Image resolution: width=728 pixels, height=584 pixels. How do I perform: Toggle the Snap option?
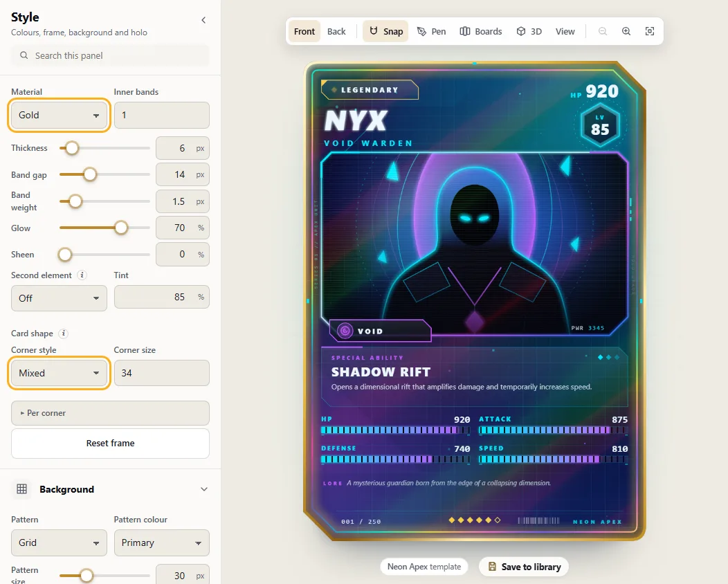point(385,31)
